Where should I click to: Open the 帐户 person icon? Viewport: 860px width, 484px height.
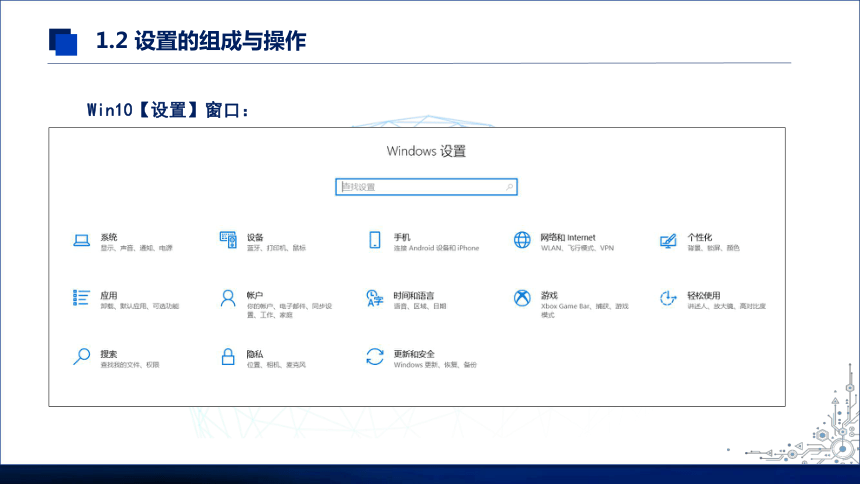(x=228, y=299)
